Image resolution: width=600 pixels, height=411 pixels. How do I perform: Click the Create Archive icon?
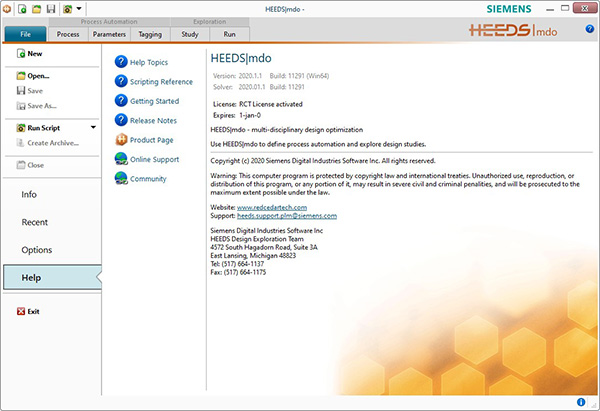click(20, 143)
